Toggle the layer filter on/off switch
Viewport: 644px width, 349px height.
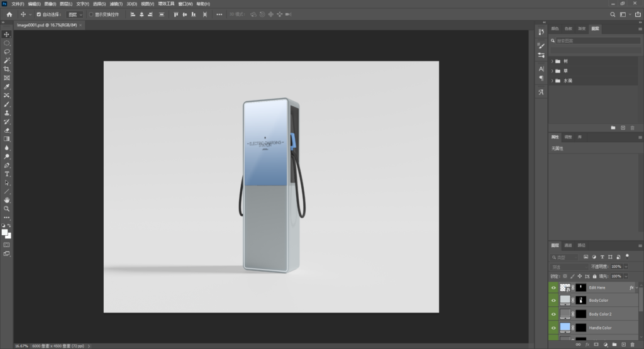coord(627,256)
